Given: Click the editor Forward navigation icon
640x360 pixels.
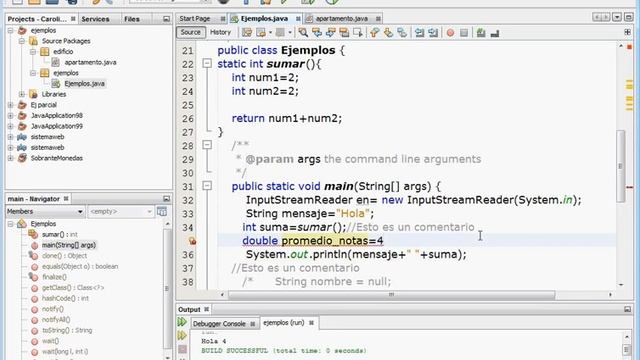Looking at the screenshot, I should coord(280,33).
